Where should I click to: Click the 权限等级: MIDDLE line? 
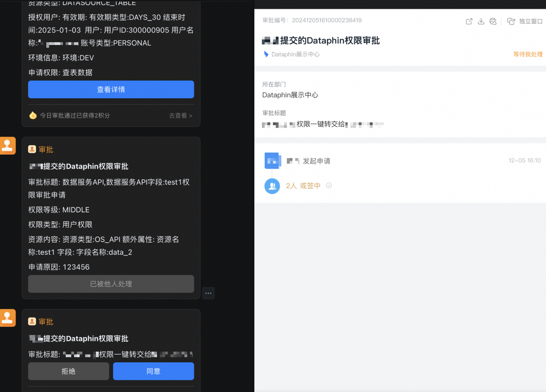59,210
